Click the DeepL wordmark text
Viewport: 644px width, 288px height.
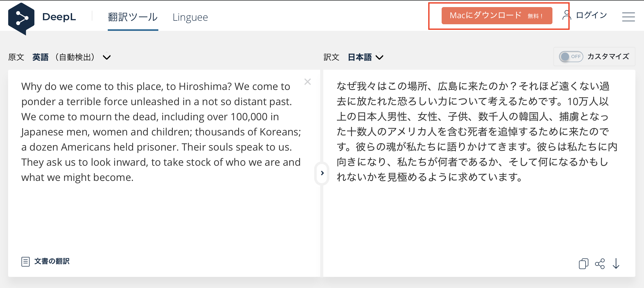click(x=59, y=17)
